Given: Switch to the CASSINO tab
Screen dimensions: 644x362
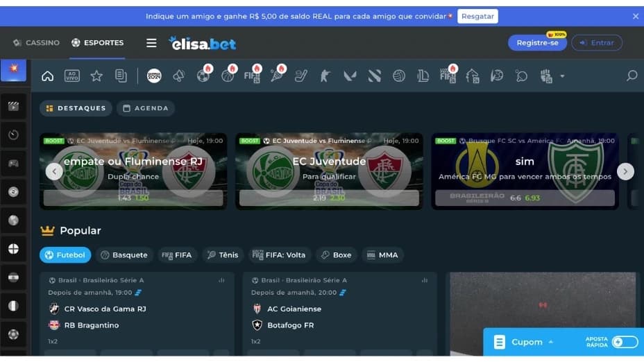Looking at the screenshot, I should tap(36, 43).
